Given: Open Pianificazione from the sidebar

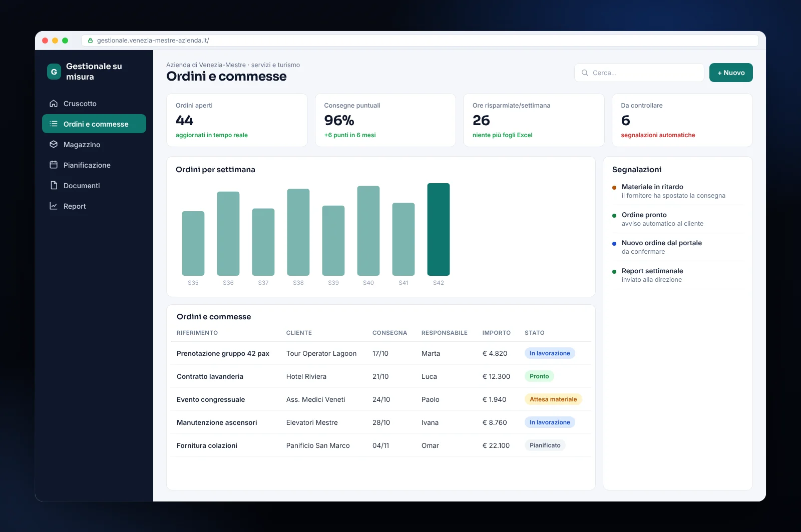Looking at the screenshot, I should (x=94, y=165).
